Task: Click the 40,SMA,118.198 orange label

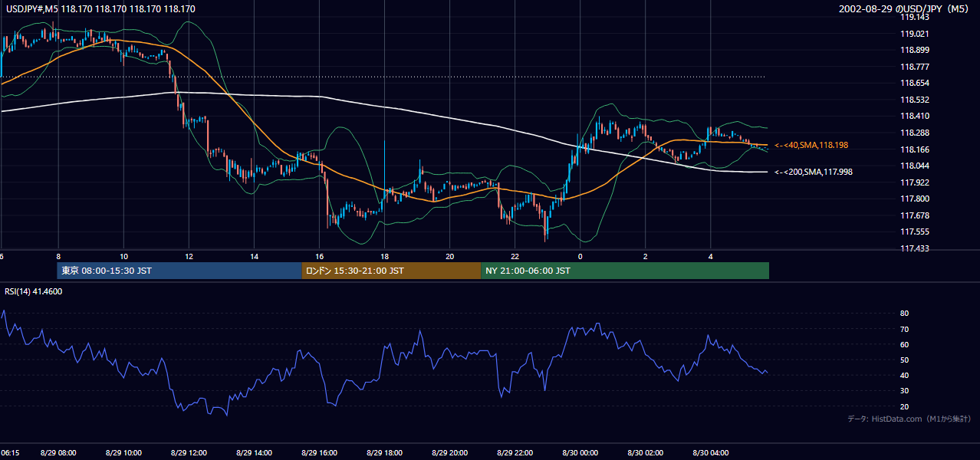Action: (x=811, y=145)
